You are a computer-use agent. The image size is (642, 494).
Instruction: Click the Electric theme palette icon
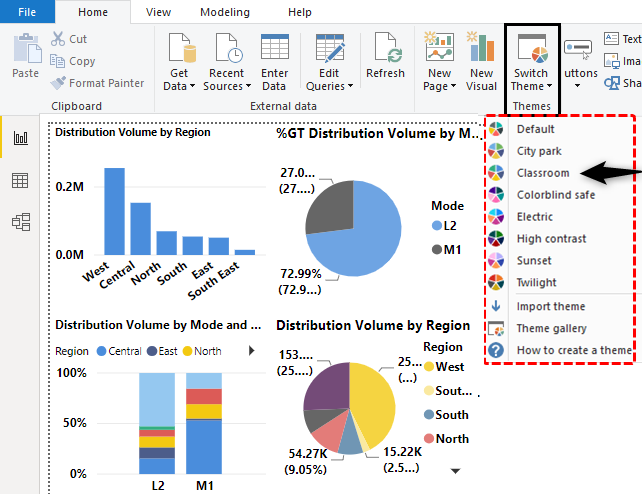coord(495,217)
